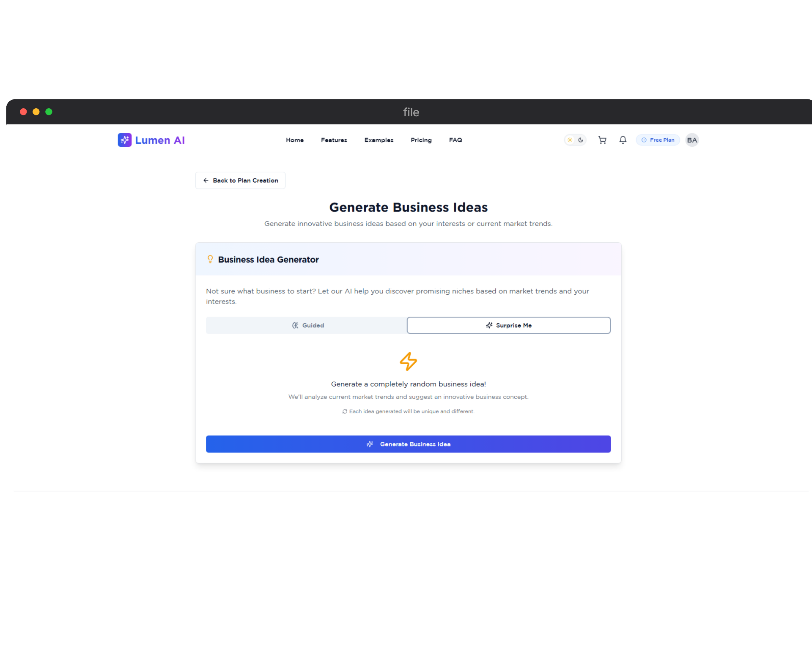Screen dimensions: 812x658
Task: Click the Free Plan badge
Action: tap(658, 140)
